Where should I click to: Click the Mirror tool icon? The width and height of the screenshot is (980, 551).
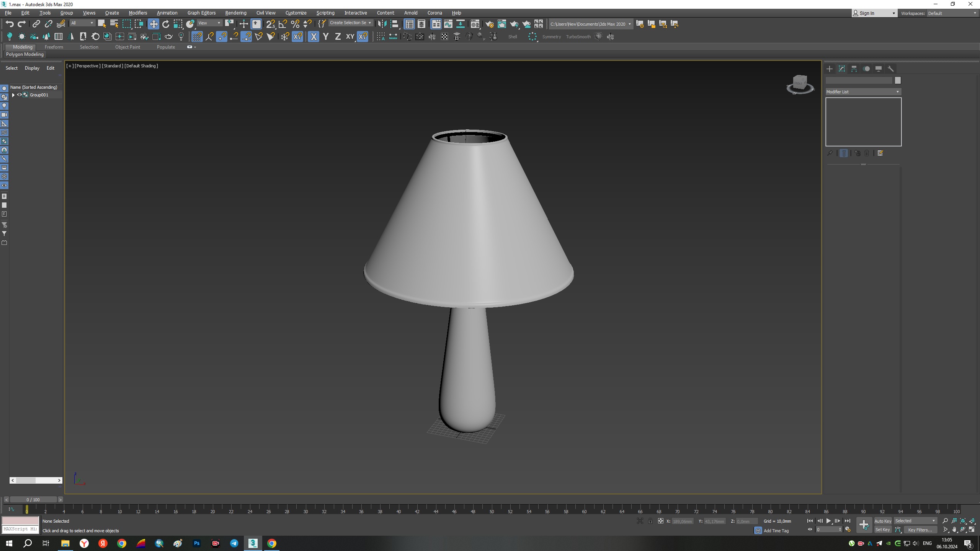pos(382,24)
